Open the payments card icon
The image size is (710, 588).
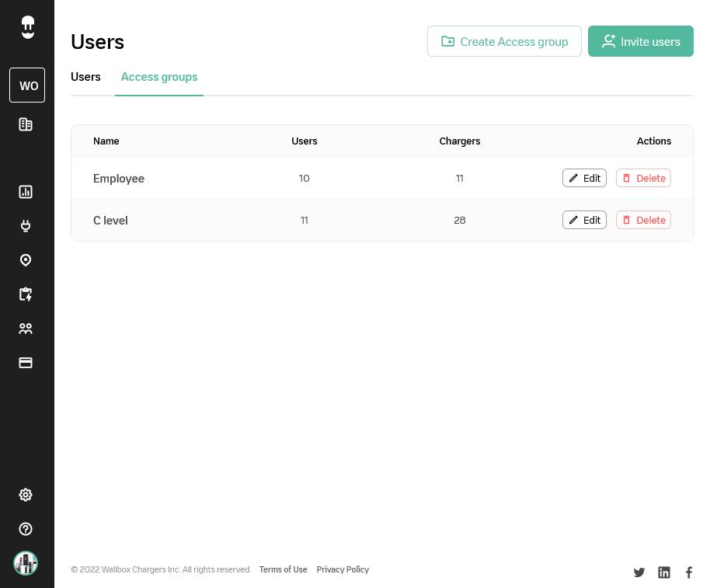coord(26,363)
